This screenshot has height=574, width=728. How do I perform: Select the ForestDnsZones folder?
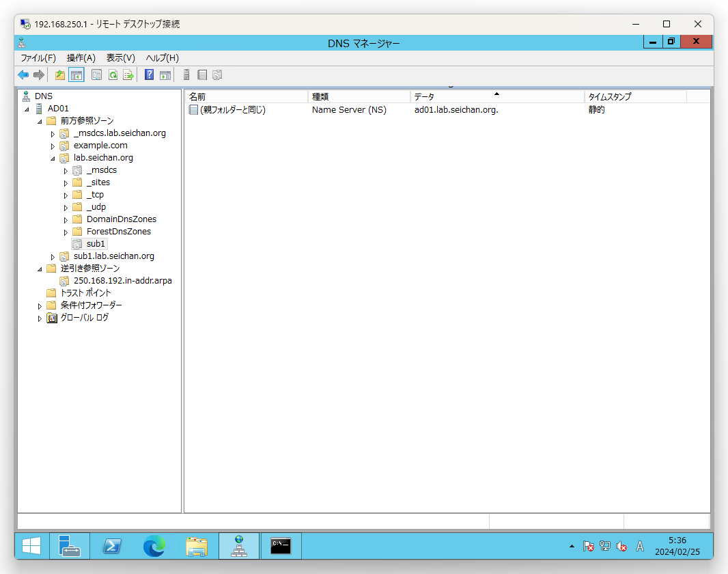tap(118, 232)
